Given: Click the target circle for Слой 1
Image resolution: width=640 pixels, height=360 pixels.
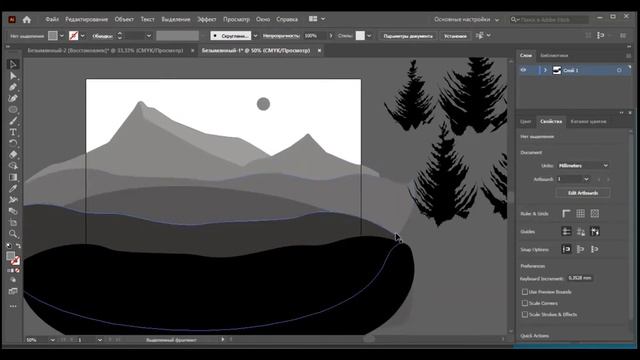Looking at the screenshot, I should tap(619, 70).
